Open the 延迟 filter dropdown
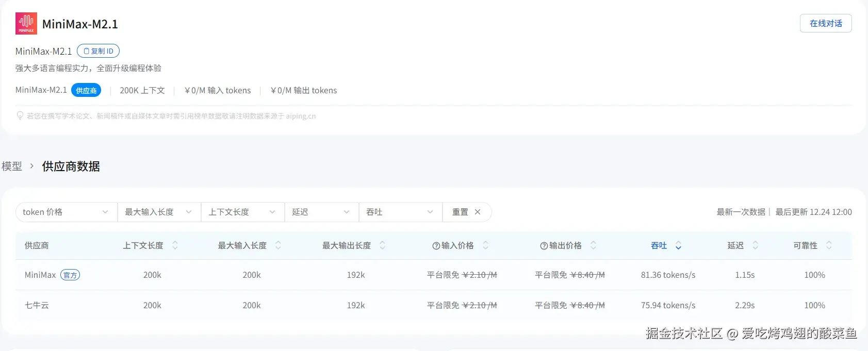The width and height of the screenshot is (868, 351). point(322,212)
